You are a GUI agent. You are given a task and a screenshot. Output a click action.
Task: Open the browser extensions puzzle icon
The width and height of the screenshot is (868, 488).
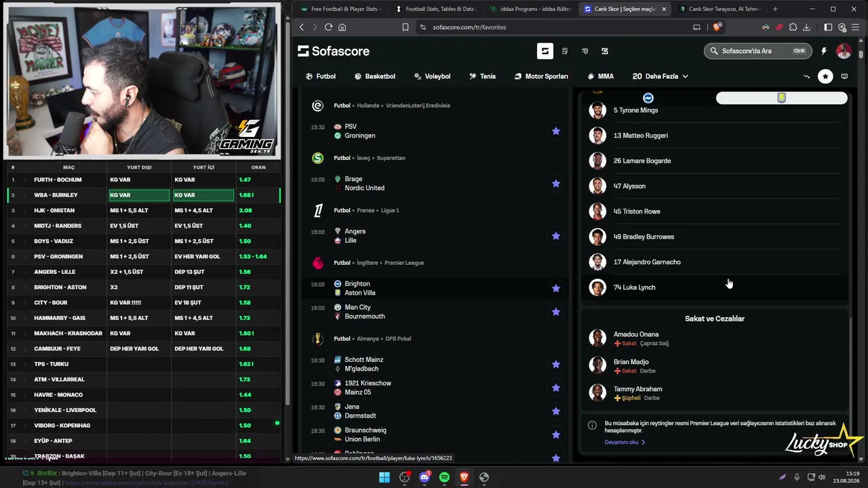(793, 27)
